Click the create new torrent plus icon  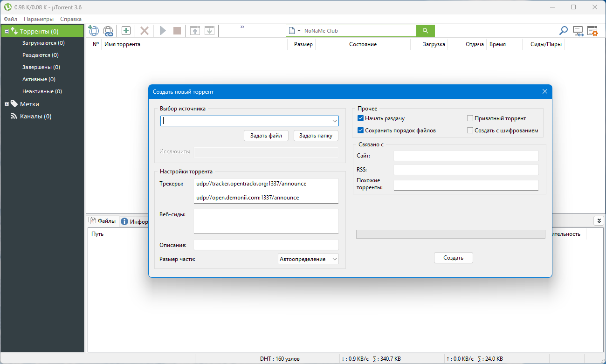[126, 31]
